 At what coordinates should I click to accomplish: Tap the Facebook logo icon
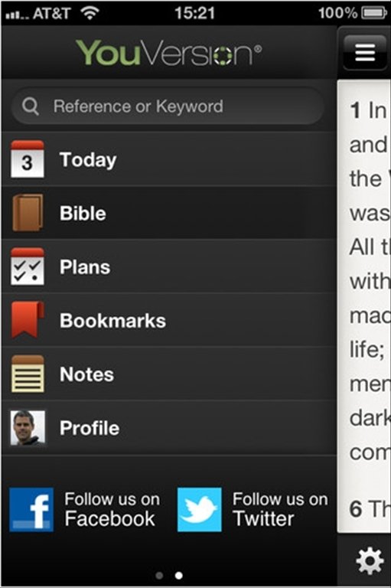pyautogui.click(x=31, y=510)
